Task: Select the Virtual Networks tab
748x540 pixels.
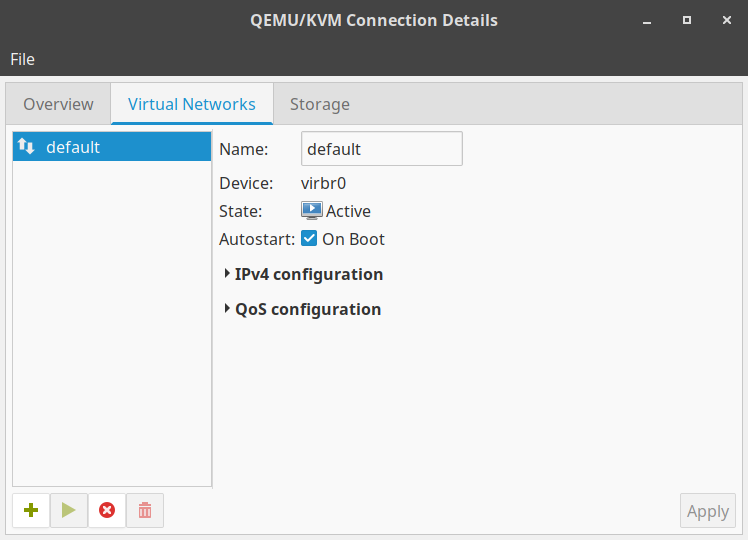Action: tap(192, 104)
